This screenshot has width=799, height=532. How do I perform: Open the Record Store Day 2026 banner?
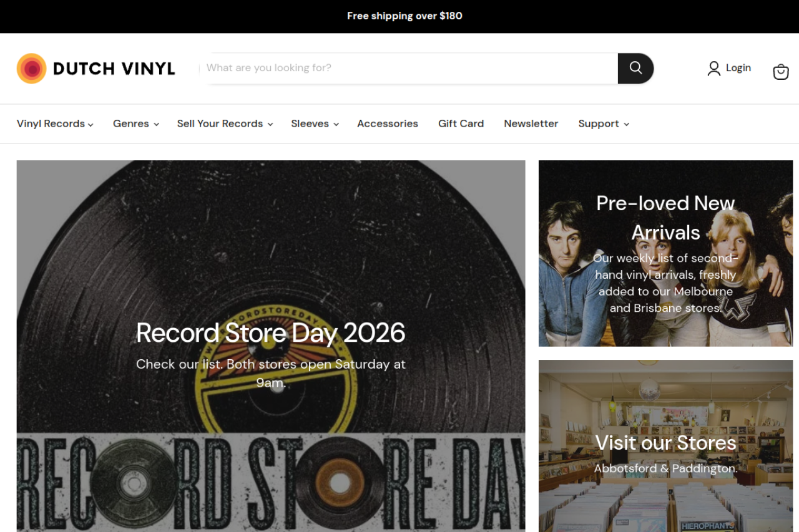(270, 333)
